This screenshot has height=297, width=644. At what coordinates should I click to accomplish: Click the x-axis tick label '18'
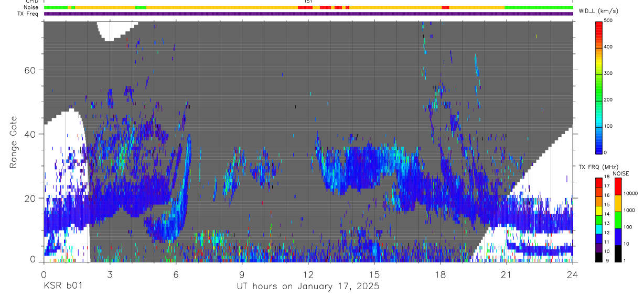[441, 275]
